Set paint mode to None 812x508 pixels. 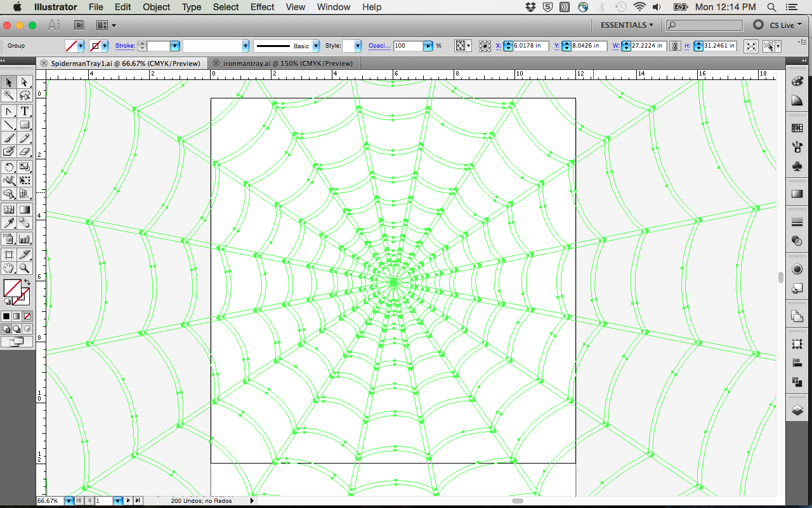click(27, 316)
